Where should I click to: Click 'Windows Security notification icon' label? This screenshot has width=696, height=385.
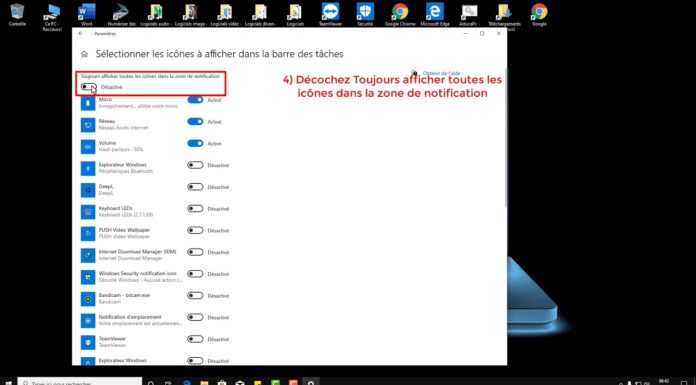[x=138, y=274]
